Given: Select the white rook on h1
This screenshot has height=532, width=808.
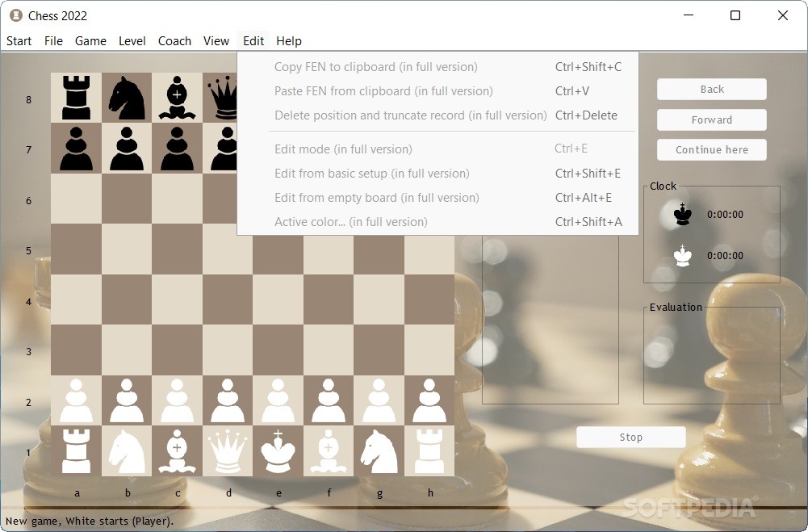Looking at the screenshot, I should pyautogui.click(x=429, y=451).
